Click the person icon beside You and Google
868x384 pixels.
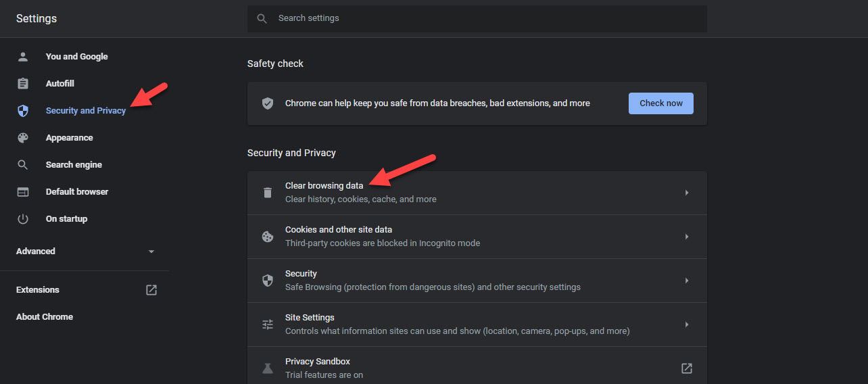click(x=23, y=57)
